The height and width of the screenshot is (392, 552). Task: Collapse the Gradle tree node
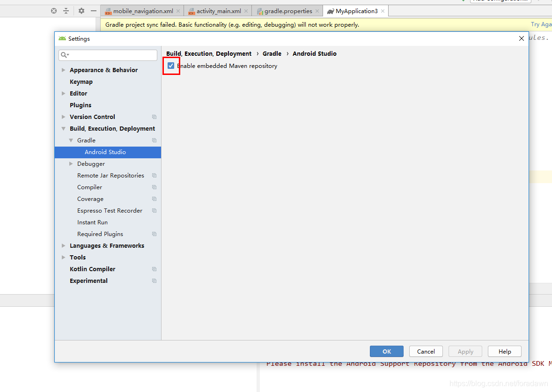(71, 140)
